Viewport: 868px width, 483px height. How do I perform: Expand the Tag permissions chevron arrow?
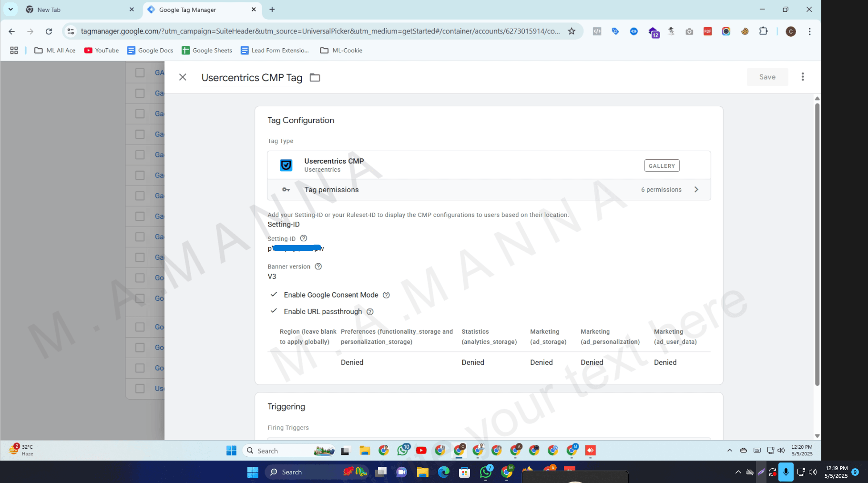696,190
